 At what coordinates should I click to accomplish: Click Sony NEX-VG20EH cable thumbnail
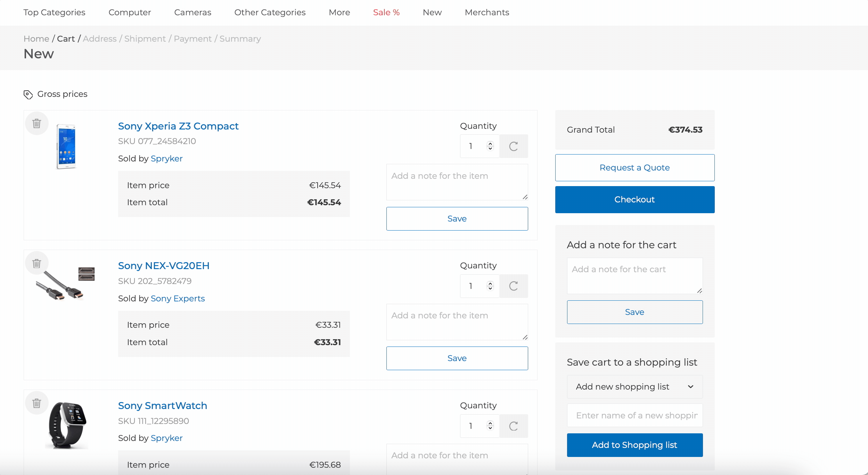pyautogui.click(x=66, y=283)
